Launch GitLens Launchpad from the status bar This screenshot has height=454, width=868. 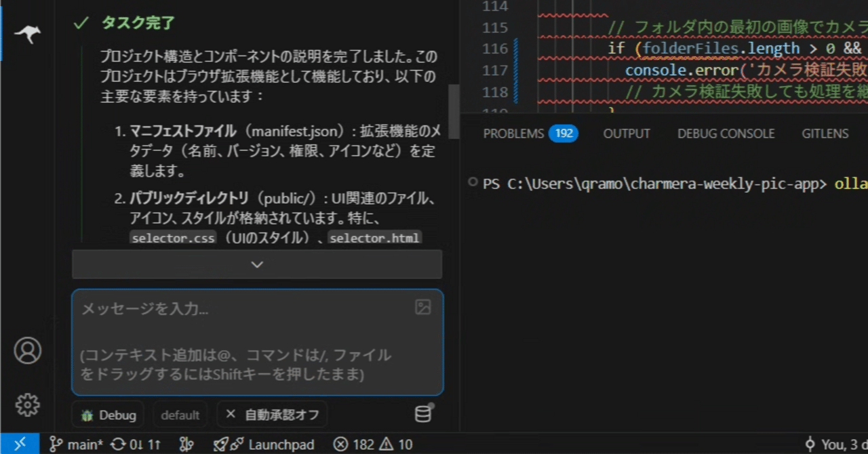tap(264, 445)
